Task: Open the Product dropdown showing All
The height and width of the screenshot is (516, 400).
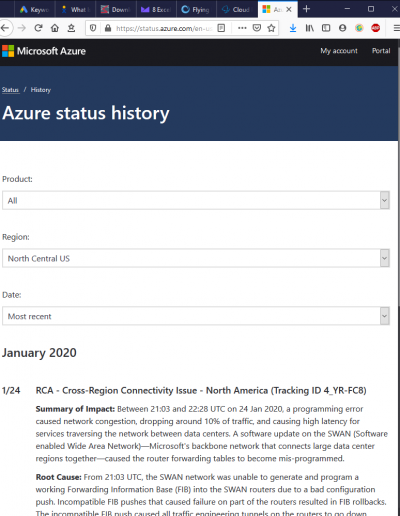Action: tap(196, 200)
